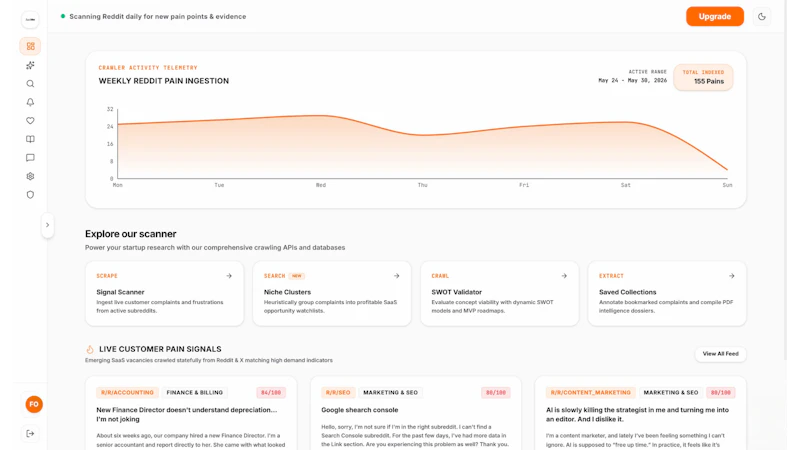Click the R/R/CONTENT_MARKETING subreddit tag
This screenshot has height=450, width=800.
590,392
